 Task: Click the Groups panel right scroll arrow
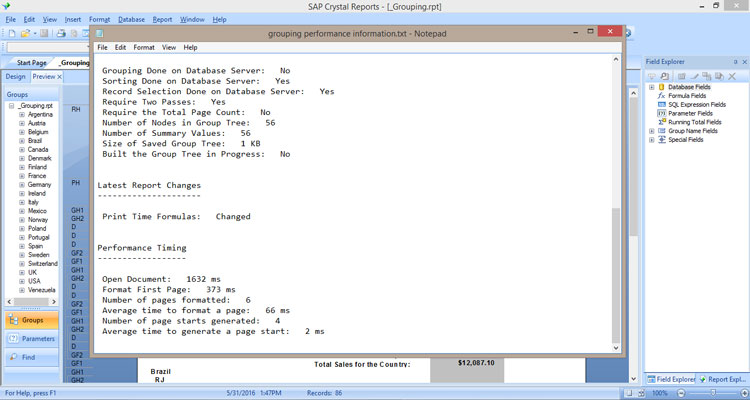tap(54, 301)
